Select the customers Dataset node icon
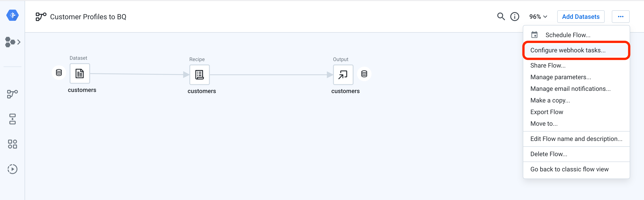This screenshot has width=644, height=200. (x=80, y=74)
